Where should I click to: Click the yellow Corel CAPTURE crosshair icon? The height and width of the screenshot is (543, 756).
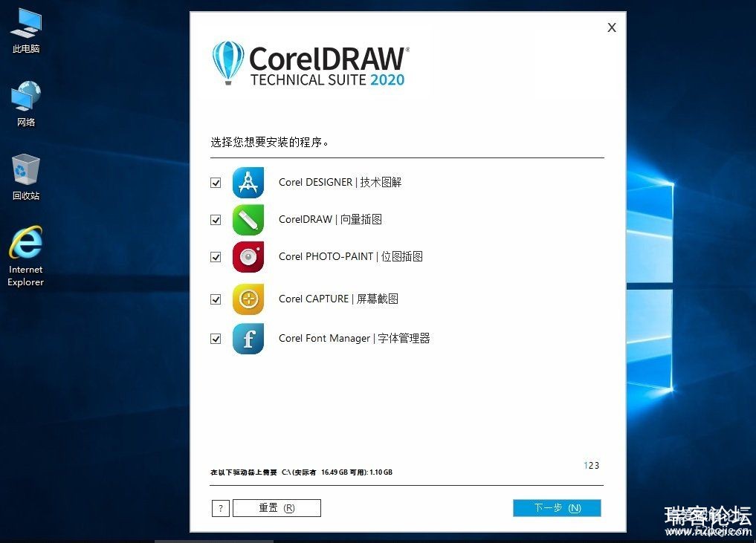pos(248,299)
